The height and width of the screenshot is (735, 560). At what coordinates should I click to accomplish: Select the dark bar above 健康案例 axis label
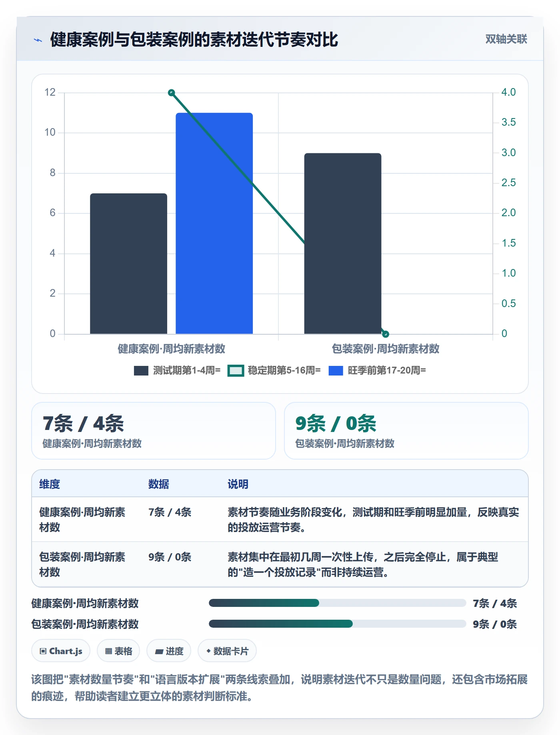click(128, 263)
